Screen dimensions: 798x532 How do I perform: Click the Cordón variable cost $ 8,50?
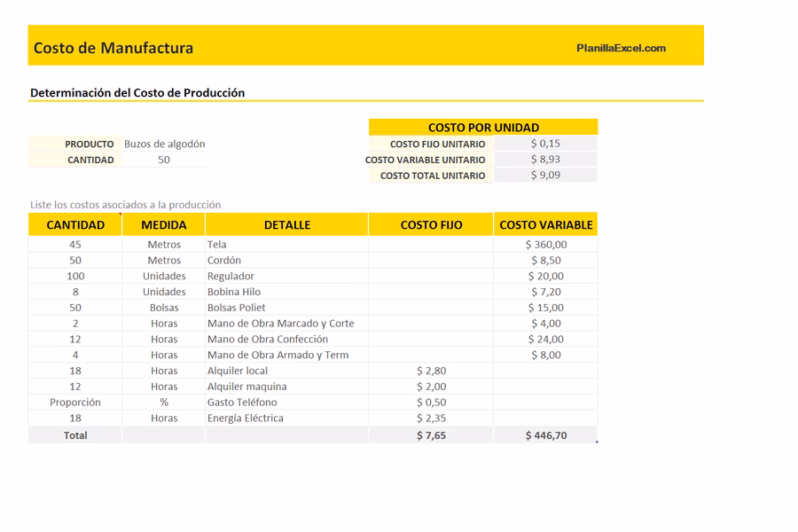pyautogui.click(x=545, y=260)
